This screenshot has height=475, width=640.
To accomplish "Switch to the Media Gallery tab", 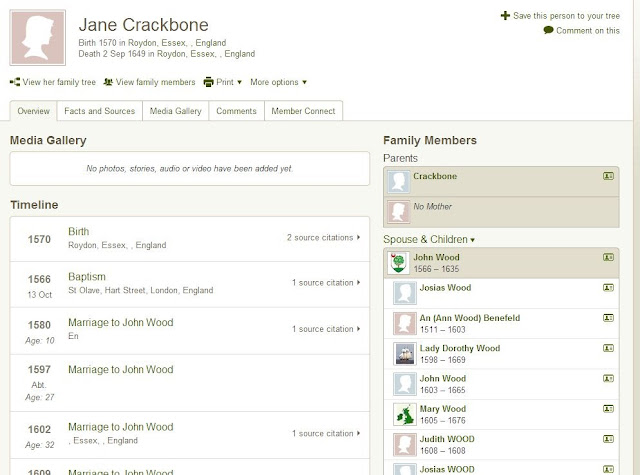I will (176, 111).
